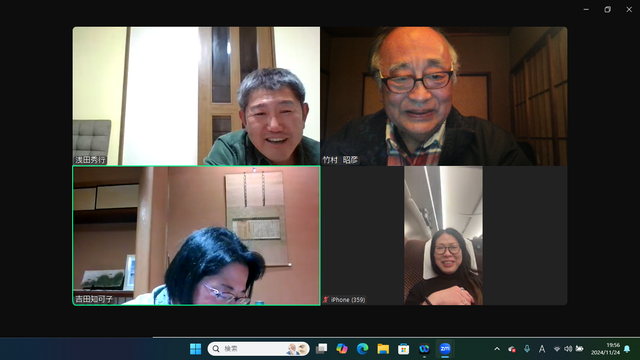
Task: Open the Wi-Fi network tray icon
Action: 557,349
